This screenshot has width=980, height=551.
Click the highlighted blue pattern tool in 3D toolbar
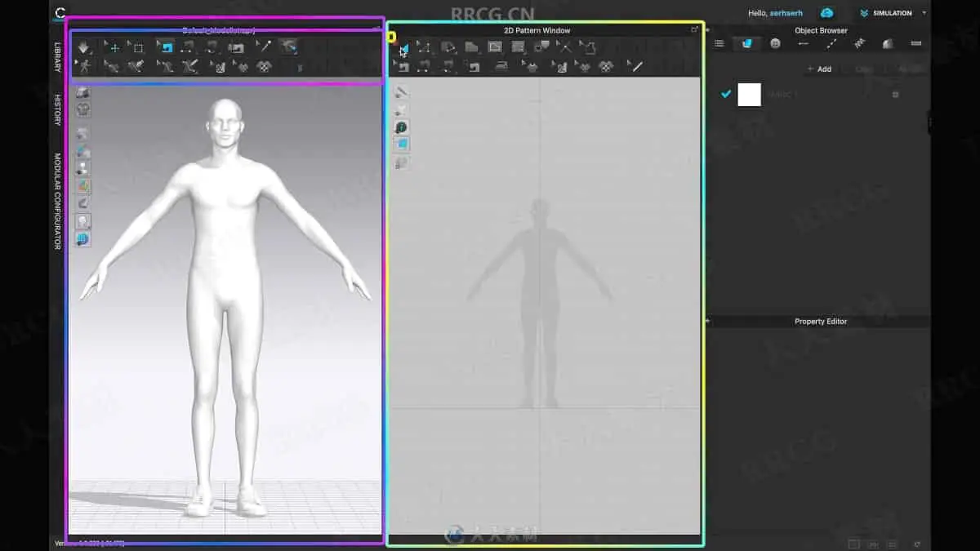click(166, 47)
